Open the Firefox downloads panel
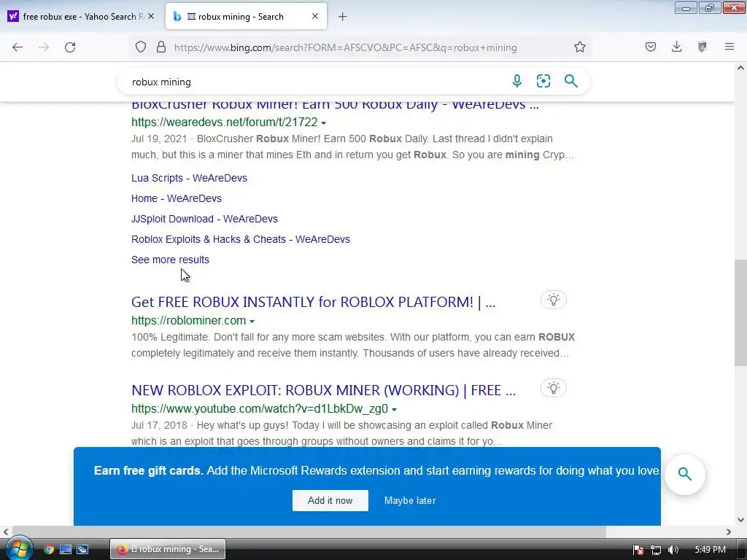 (x=676, y=47)
